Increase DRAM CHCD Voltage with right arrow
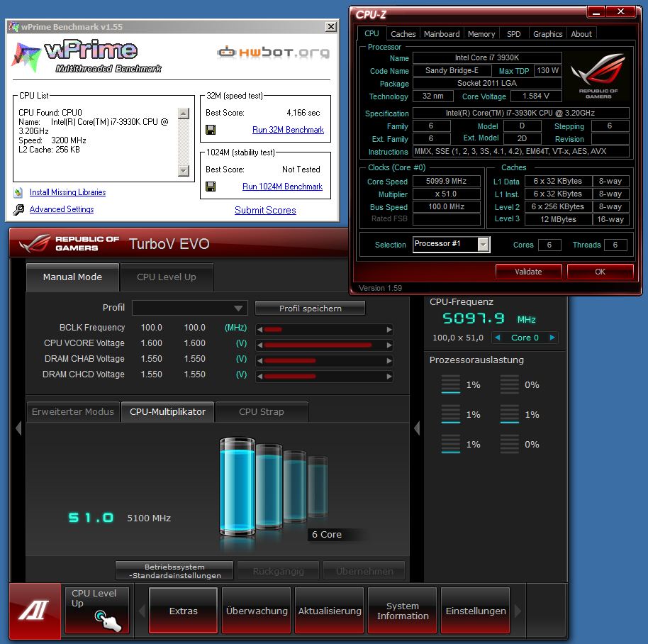The height and width of the screenshot is (644, 648). tap(389, 377)
